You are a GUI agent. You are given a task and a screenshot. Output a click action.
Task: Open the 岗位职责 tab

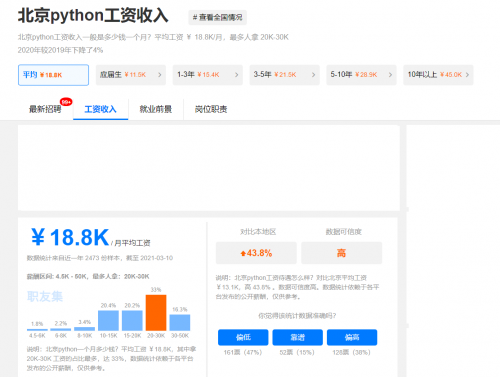tap(211, 109)
